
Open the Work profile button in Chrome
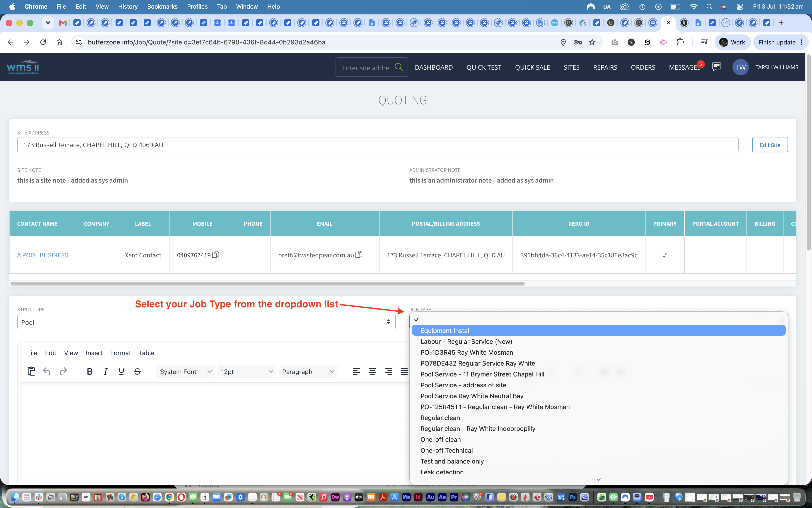pos(732,42)
